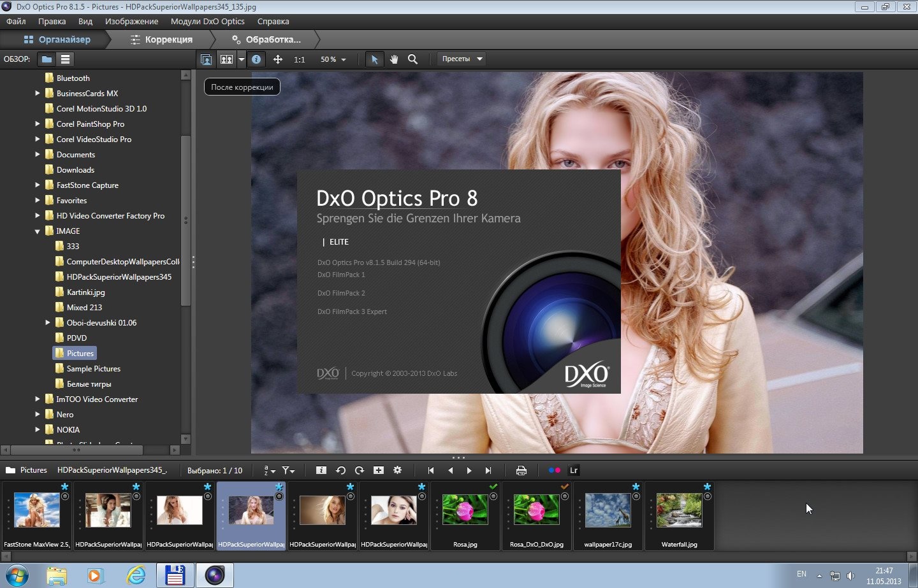Open Internet Explorer from taskbar
Viewport: 918px width, 588px height.
[x=136, y=575]
